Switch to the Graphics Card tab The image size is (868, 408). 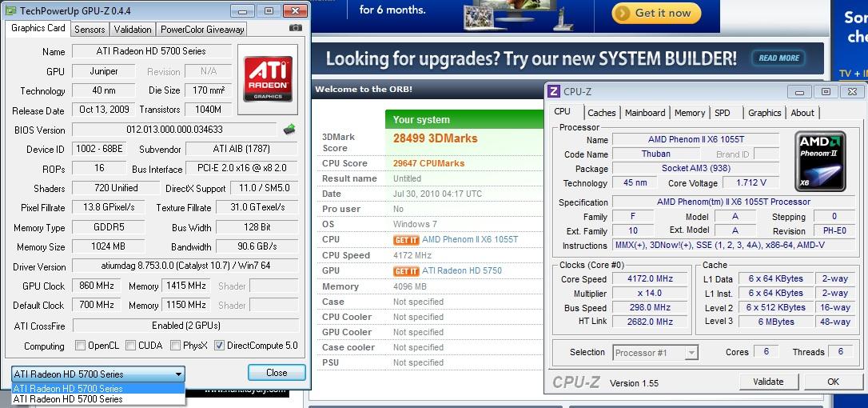click(x=38, y=28)
